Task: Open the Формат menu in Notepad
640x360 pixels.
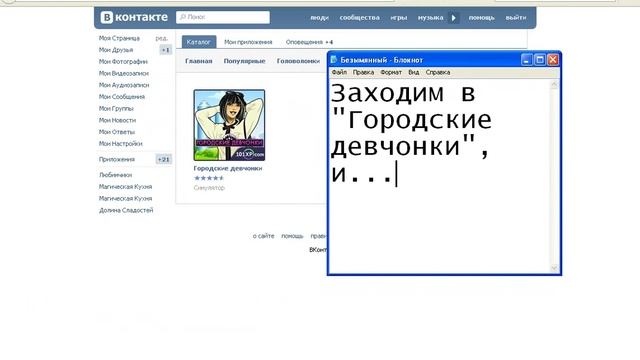Action: point(391,72)
